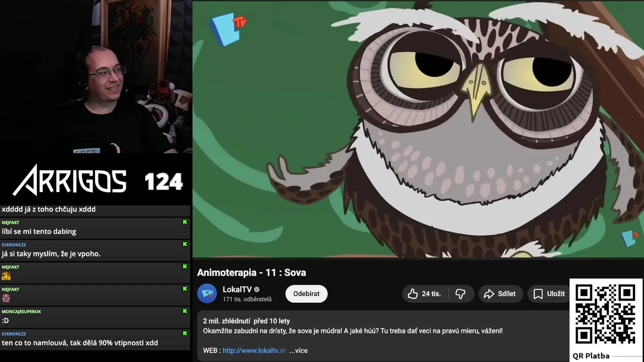This screenshot has height=362, width=644.
Task: Click the ':D' chat message
Action: (5, 320)
